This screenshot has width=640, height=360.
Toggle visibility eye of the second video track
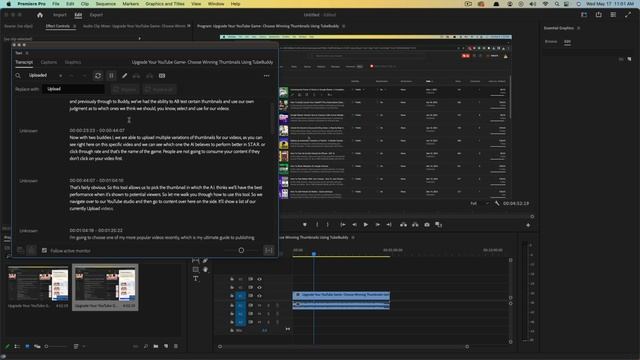259,287
